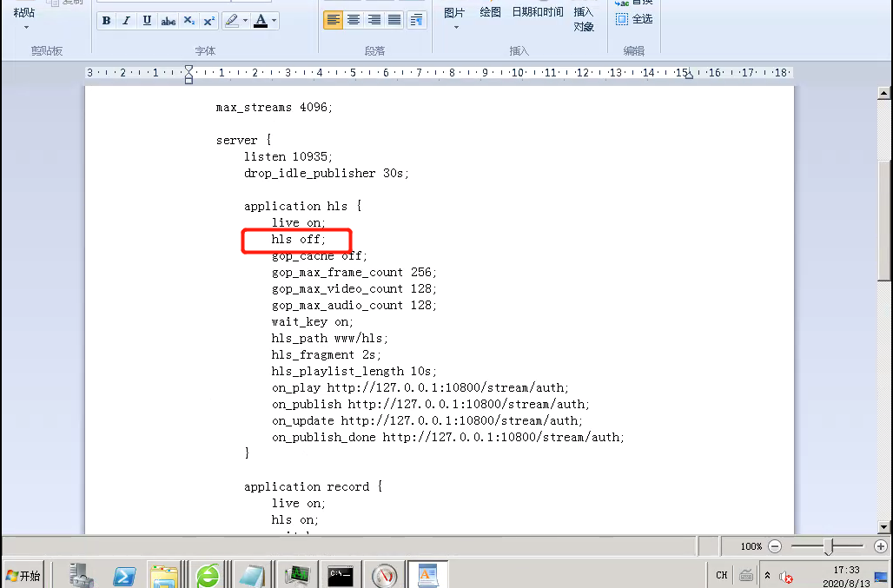893x588 pixels.
Task: Open highlight color dropdown arrow
Action: pos(246,21)
